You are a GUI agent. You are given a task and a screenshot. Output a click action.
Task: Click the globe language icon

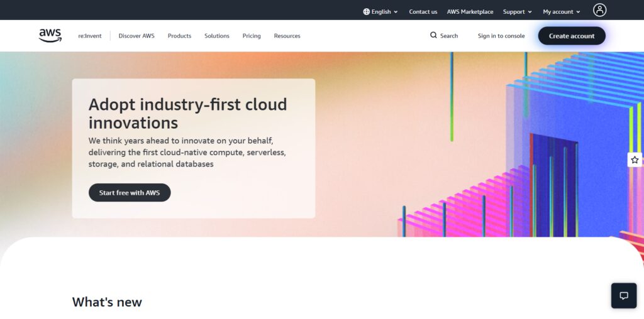point(367,11)
